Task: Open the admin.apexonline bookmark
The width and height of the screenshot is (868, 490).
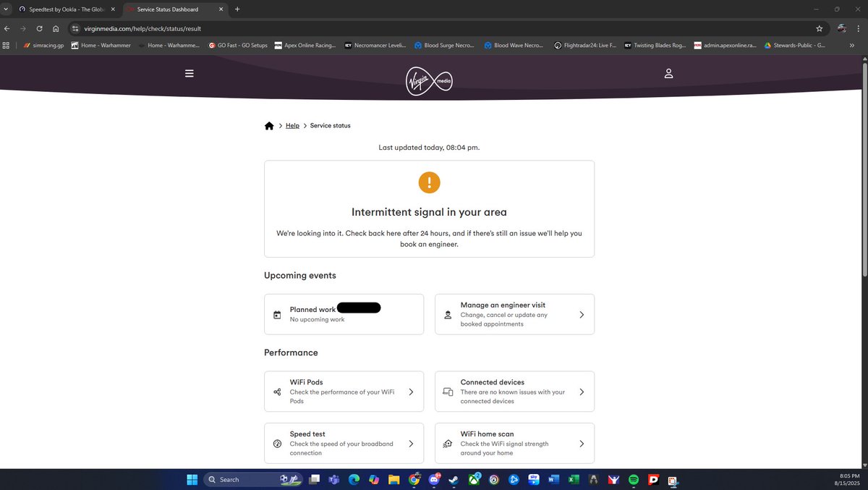Action: [x=725, y=45]
